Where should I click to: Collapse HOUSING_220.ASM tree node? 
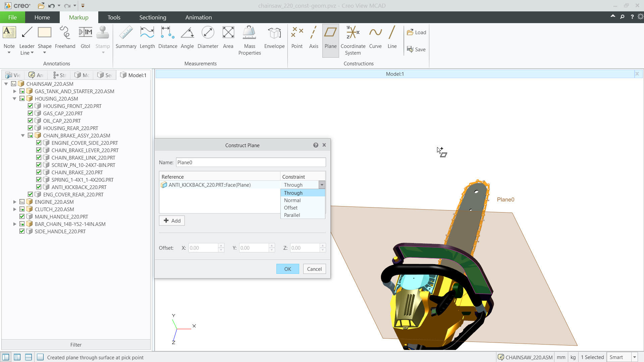(14, 99)
